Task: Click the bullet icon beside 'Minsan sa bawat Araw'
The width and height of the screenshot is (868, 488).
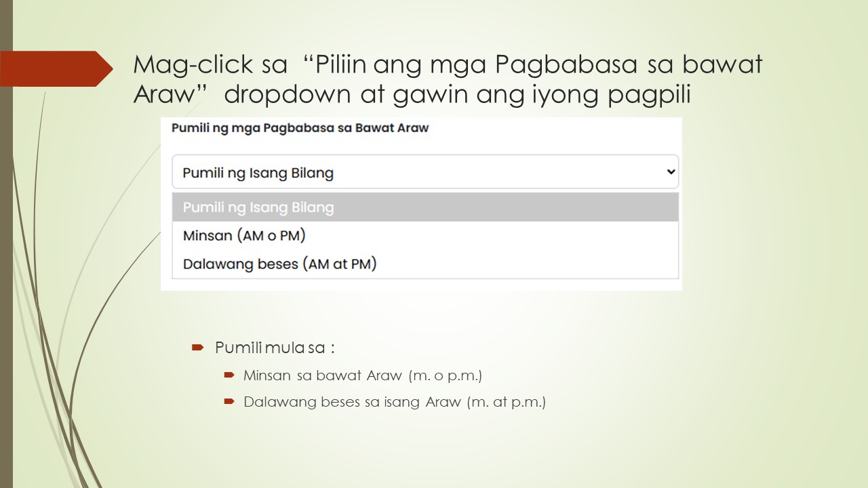Action: pyautogui.click(x=229, y=374)
